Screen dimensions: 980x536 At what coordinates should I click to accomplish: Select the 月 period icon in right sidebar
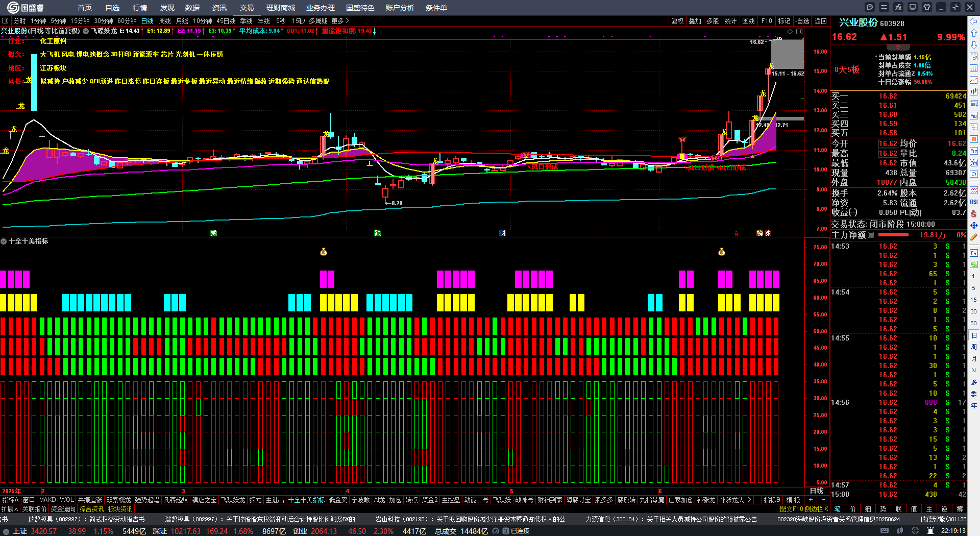(x=974, y=359)
